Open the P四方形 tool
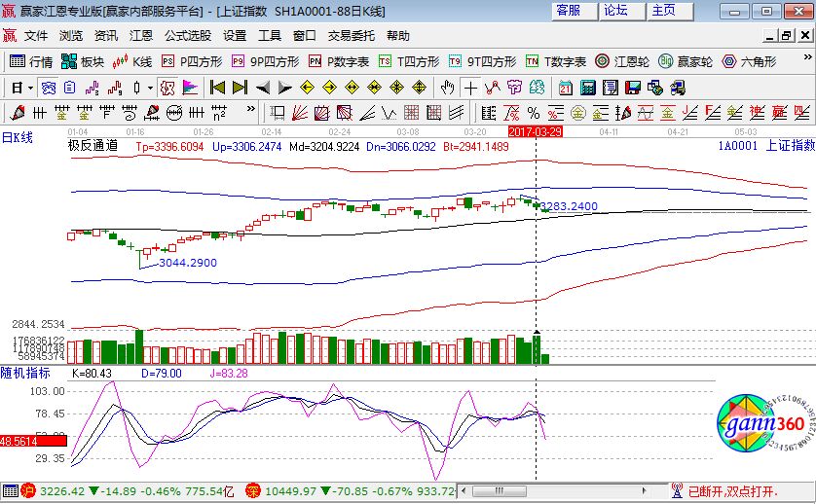 coord(192,61)
